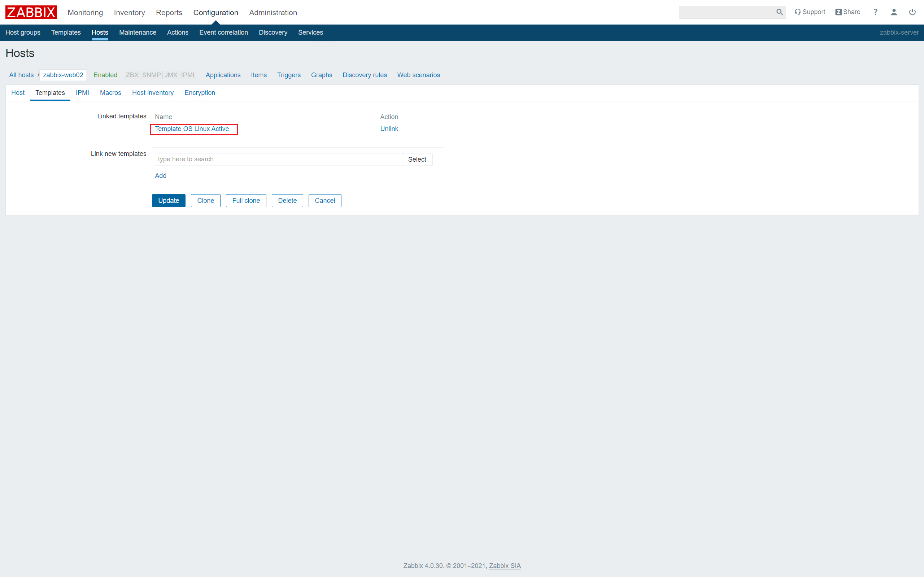Open the Monitoring menu

[85, 13]
